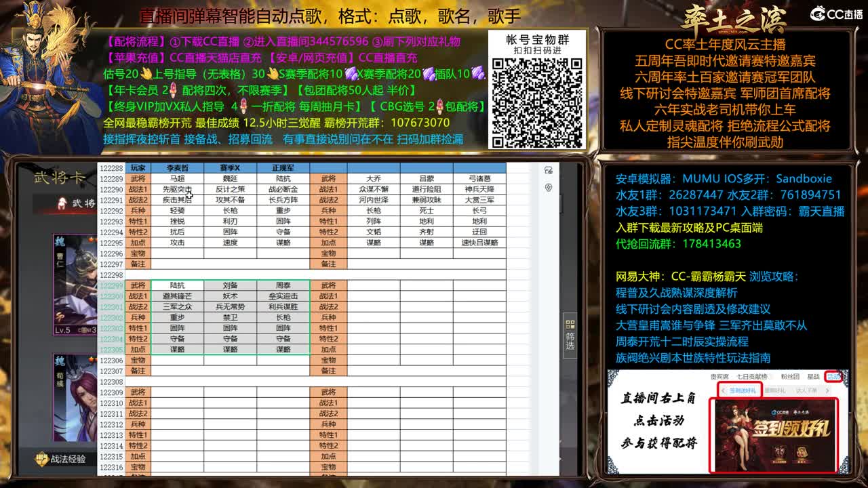
Task: Select the 曹仁 hero card
Action: coord(75,285)
